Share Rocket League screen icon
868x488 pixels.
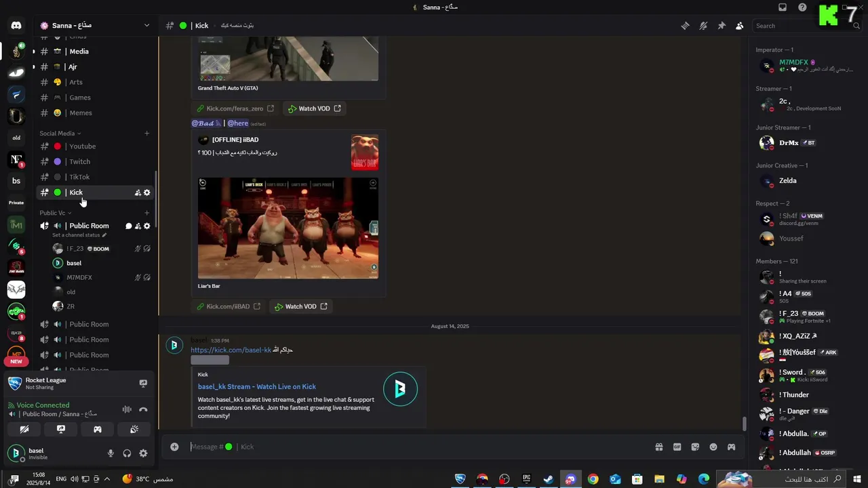click(x=143, y=384)
